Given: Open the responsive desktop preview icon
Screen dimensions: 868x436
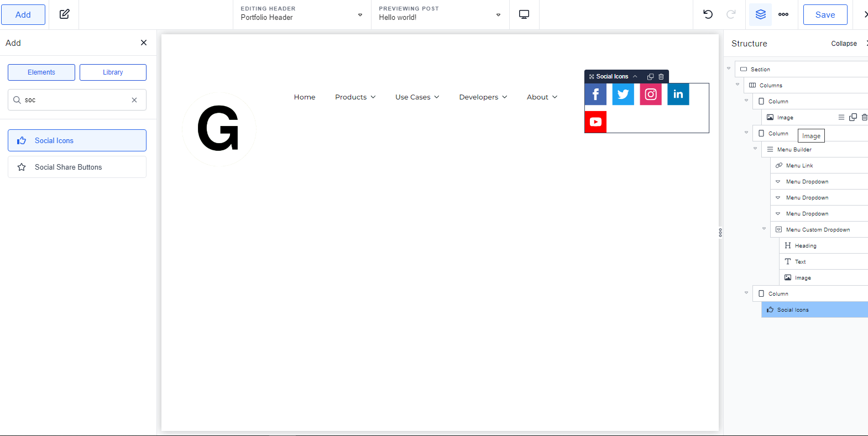Looking at the screenshot, I should 524,14.
